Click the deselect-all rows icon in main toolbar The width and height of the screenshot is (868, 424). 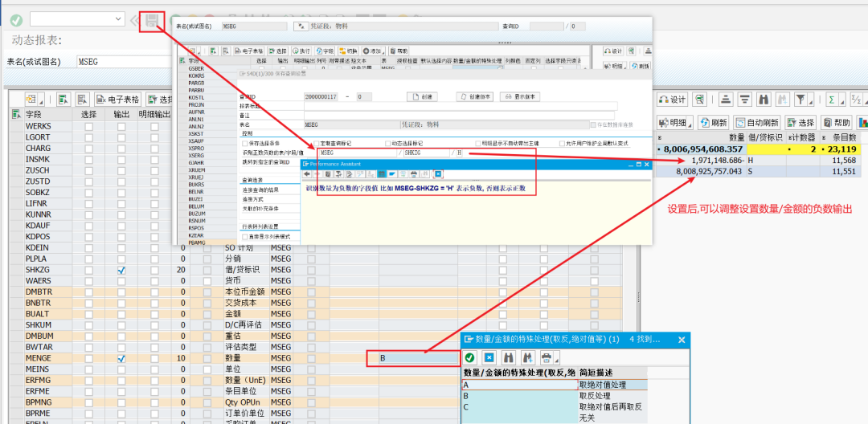pos(83,100)
